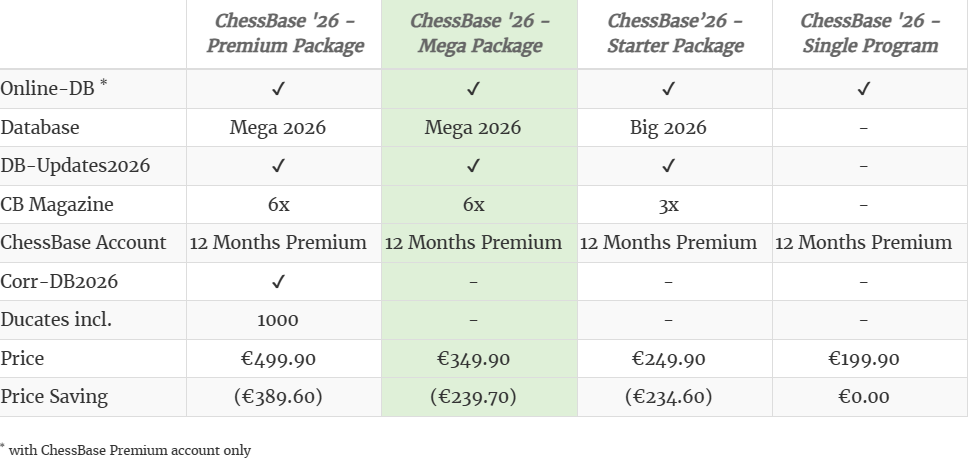Click the ChessBase '26 Premium Package header
968x470 pixels.
click(x=284, y=33)
